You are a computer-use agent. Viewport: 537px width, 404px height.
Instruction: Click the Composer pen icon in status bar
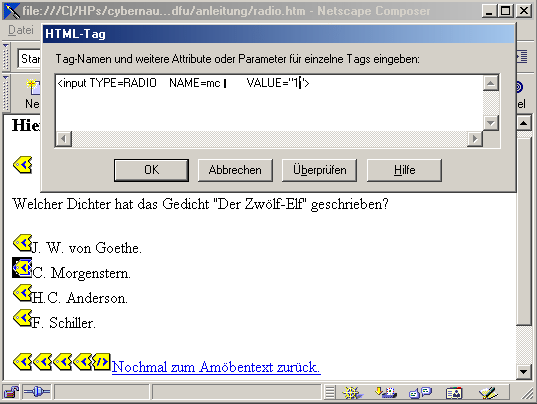[488, 392]
